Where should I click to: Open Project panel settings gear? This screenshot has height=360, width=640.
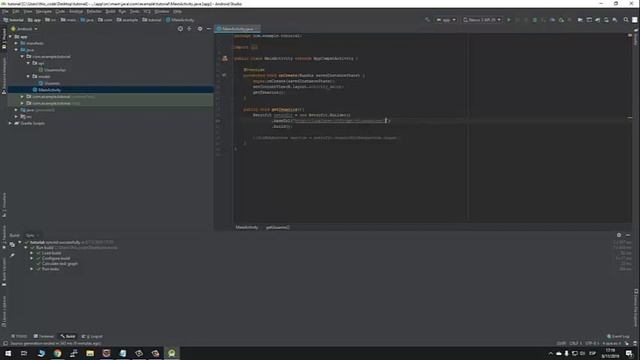pos(200,29)
